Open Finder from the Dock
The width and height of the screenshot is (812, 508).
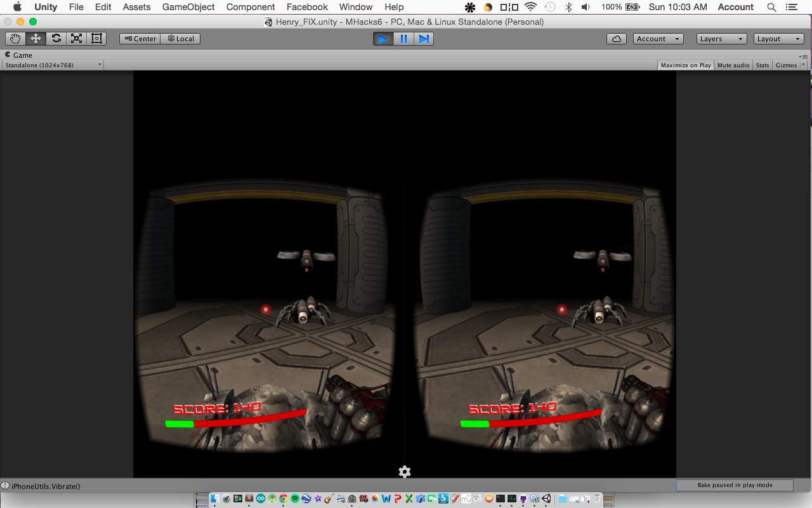[215, 498]
